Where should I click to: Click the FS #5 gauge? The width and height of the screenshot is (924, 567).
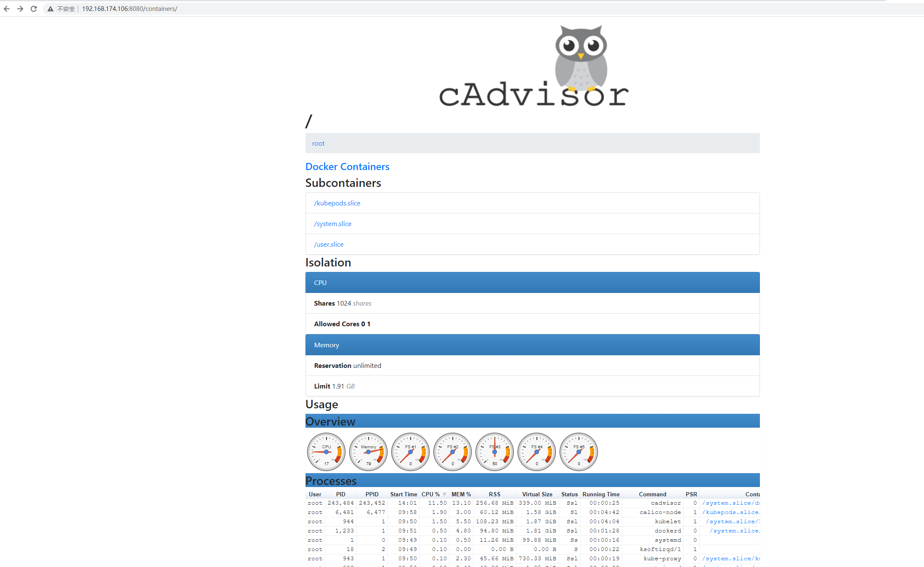579,452
